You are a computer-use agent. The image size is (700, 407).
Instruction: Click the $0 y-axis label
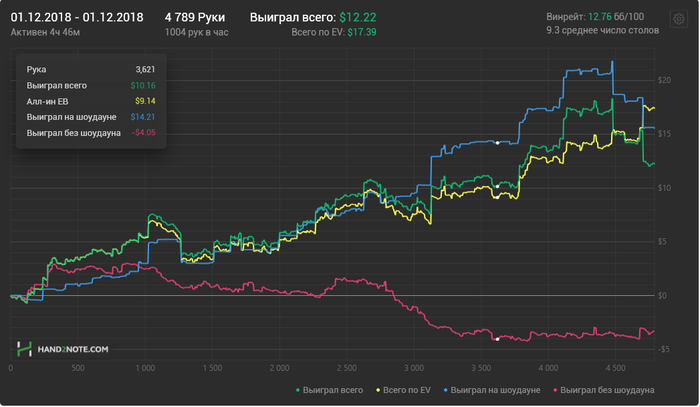click(662, 295)
